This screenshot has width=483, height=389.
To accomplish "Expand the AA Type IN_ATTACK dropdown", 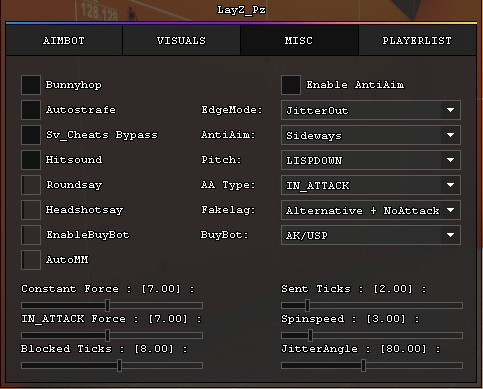I will tap(371, 185).
